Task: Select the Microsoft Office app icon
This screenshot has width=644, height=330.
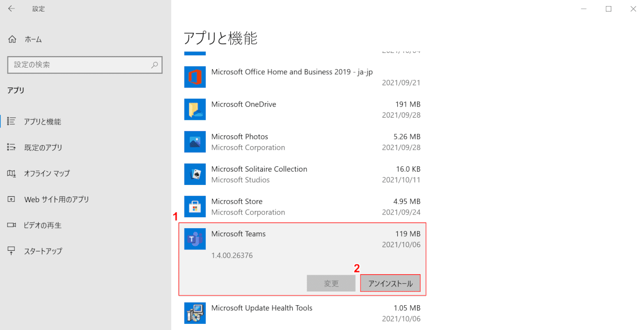Action: (x=195, y=77)
